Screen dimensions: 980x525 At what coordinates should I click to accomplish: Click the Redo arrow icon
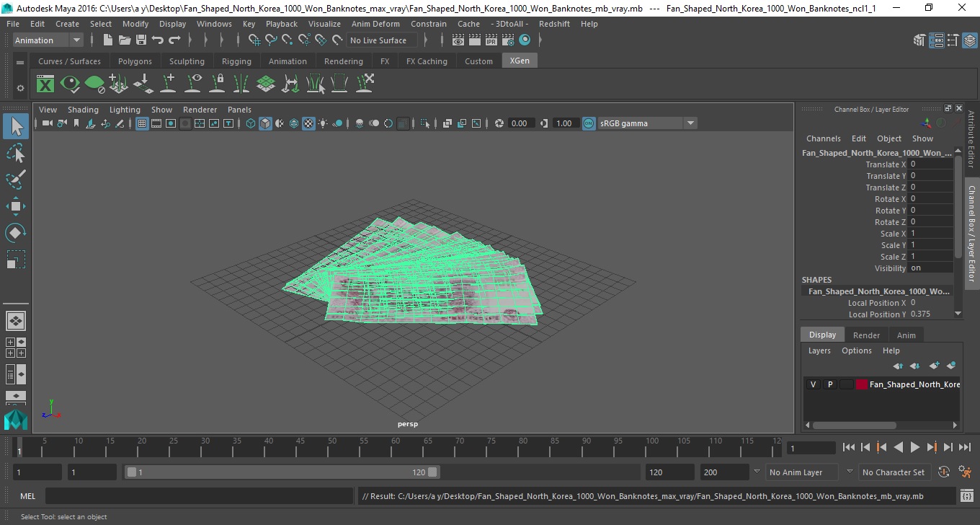(x=174, y=40)
